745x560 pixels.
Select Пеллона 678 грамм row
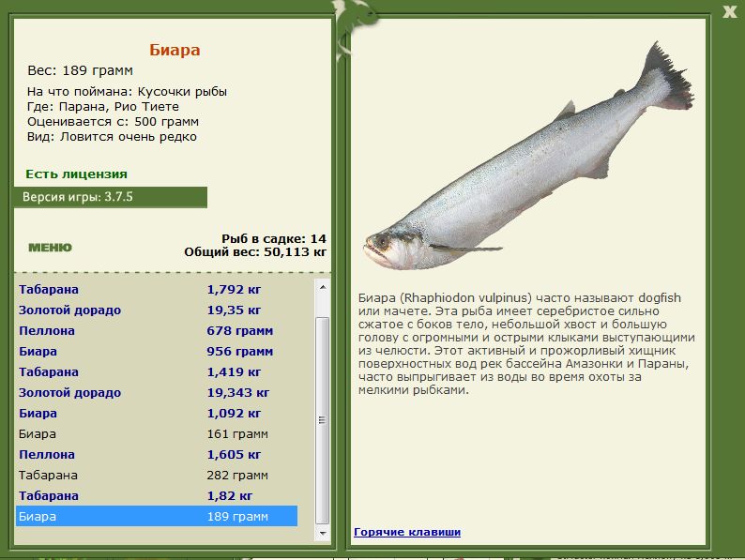[x=157, y=330]
